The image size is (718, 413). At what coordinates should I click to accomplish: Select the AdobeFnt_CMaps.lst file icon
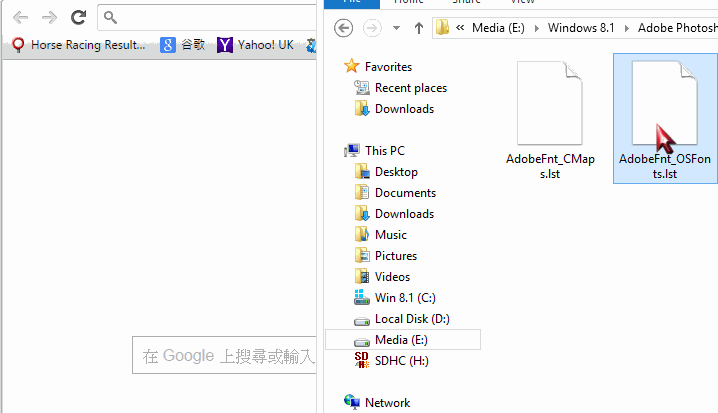(550, 103)
